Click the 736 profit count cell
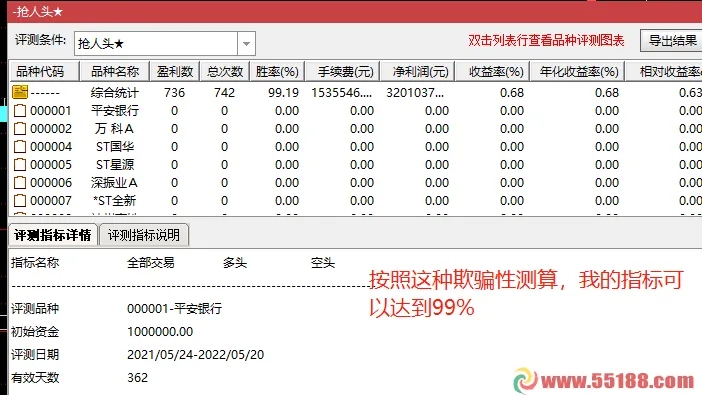 [175, 93]
